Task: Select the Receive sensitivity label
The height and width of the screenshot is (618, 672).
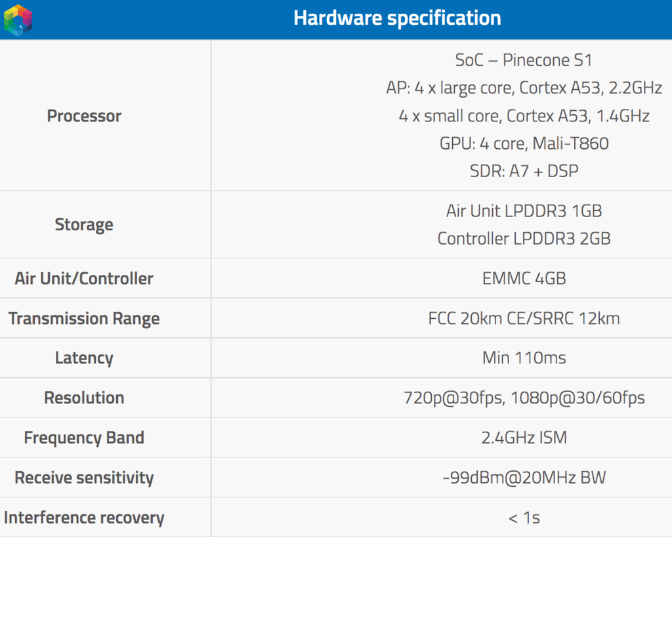Action: 84,478
